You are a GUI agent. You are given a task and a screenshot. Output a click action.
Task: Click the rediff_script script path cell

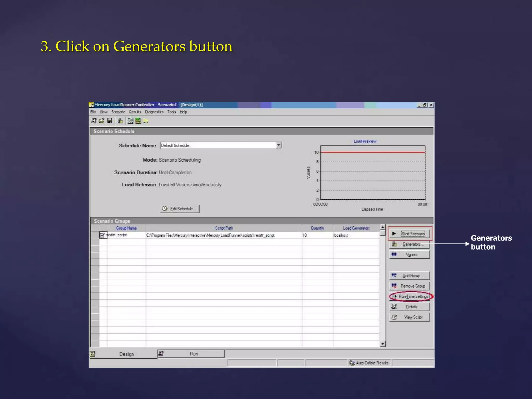point(224,235)
